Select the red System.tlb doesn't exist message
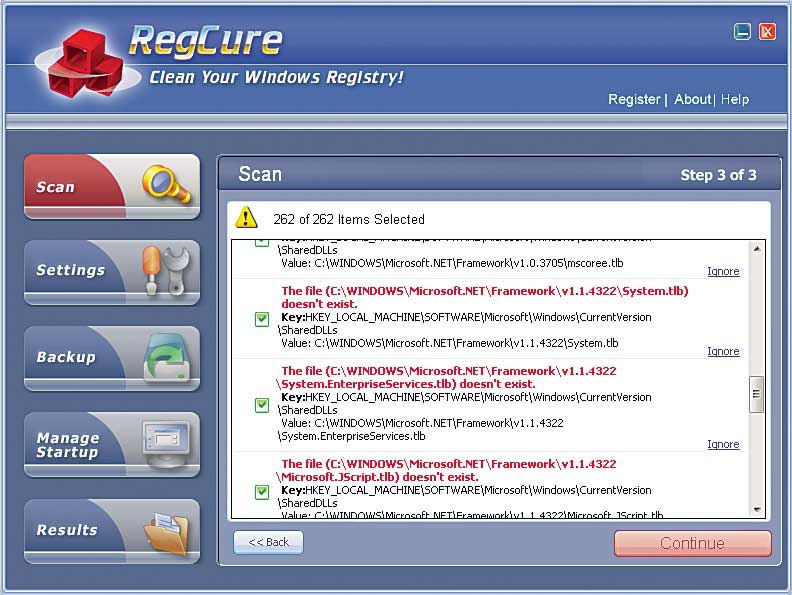Image resolution: width=792 pixels, height=595 pixels. [x=485, y=298]
